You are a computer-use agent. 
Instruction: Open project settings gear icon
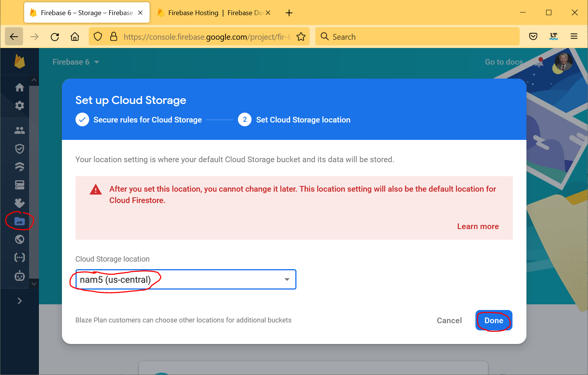coord(20,105)
